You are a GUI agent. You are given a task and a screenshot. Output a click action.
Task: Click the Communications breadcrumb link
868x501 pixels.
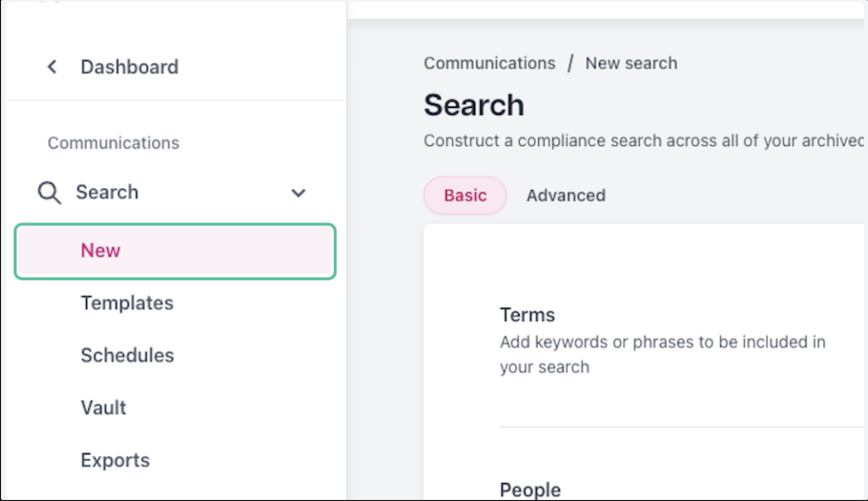tap(490, 63)
